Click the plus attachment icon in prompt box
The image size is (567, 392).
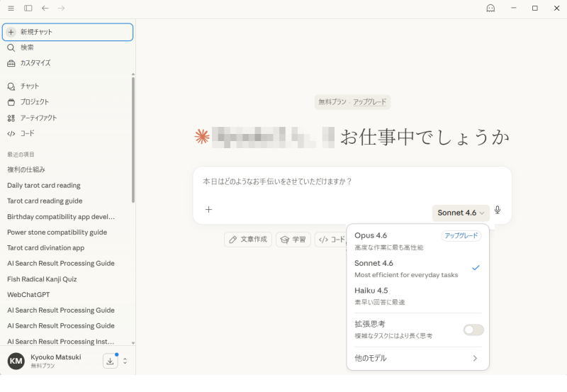[x=208, y=210]
